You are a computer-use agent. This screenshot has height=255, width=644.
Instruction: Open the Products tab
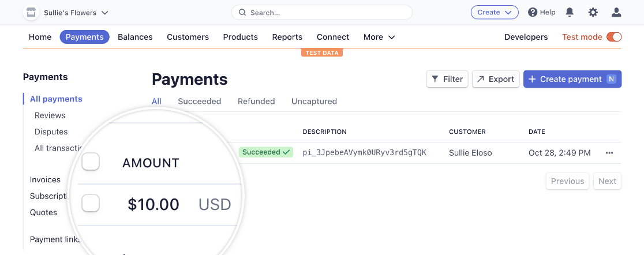(240, 37)
